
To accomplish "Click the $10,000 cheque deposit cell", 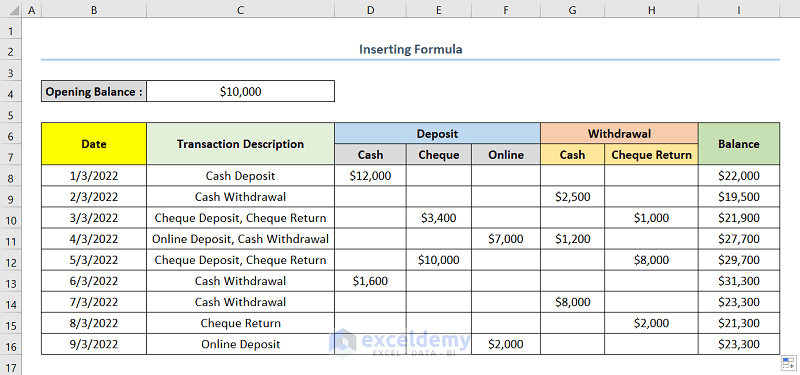I will coord(439,260).
